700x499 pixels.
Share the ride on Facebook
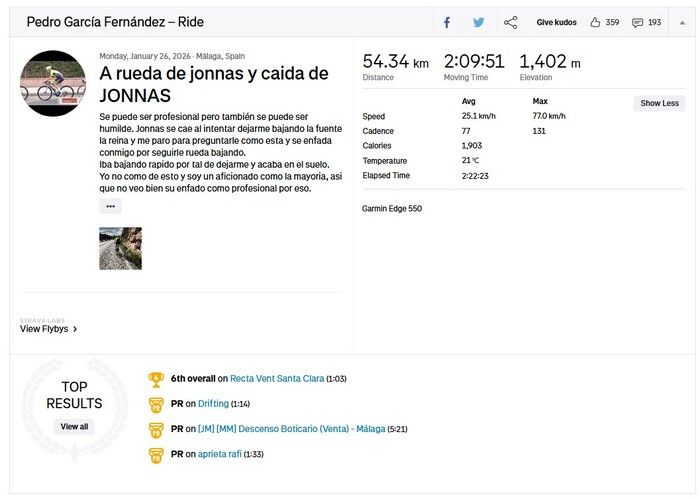[447, 22]
